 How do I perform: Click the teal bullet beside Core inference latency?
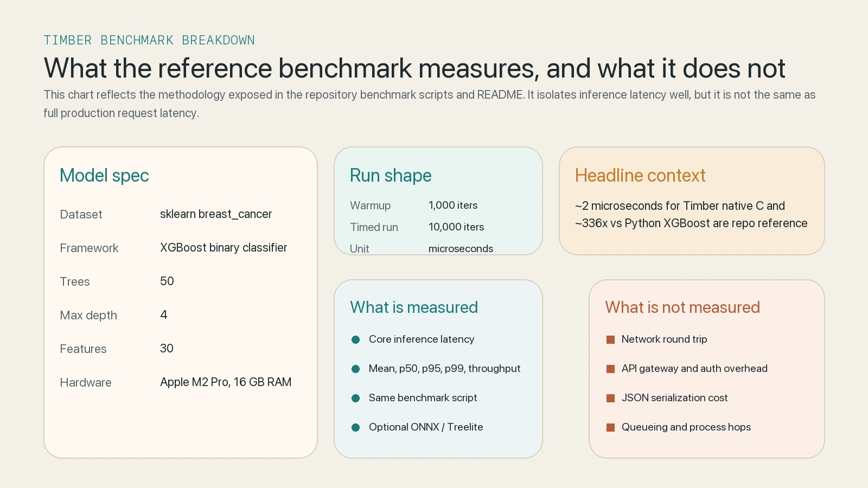356,339
